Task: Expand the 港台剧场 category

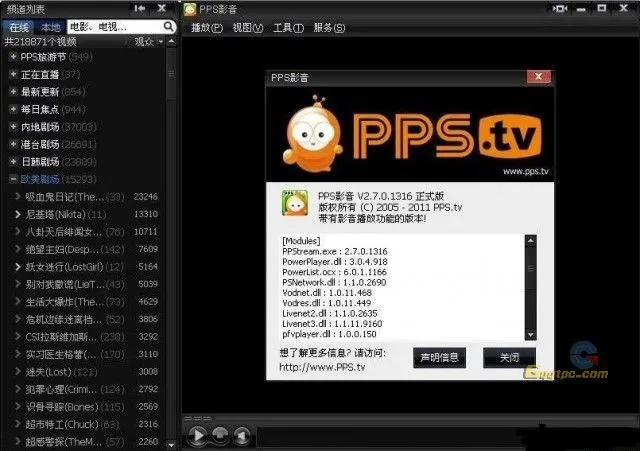Action: pos(13,144)
